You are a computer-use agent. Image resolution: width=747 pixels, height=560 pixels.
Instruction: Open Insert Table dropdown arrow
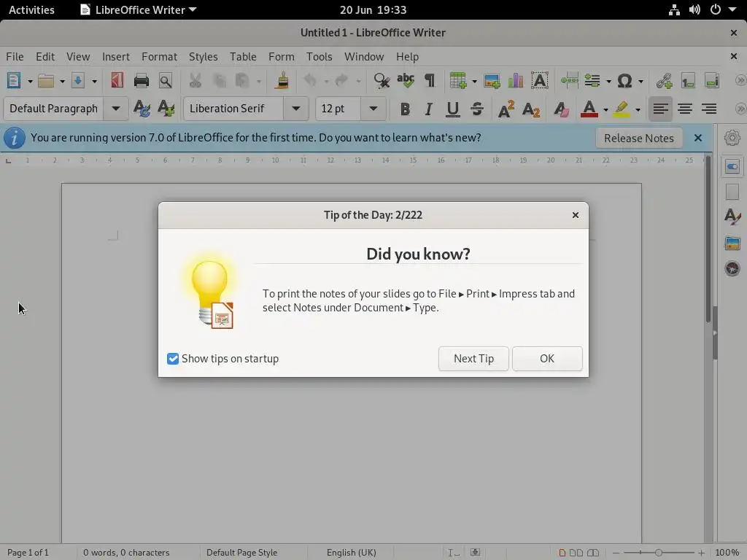tap(474, 82)
